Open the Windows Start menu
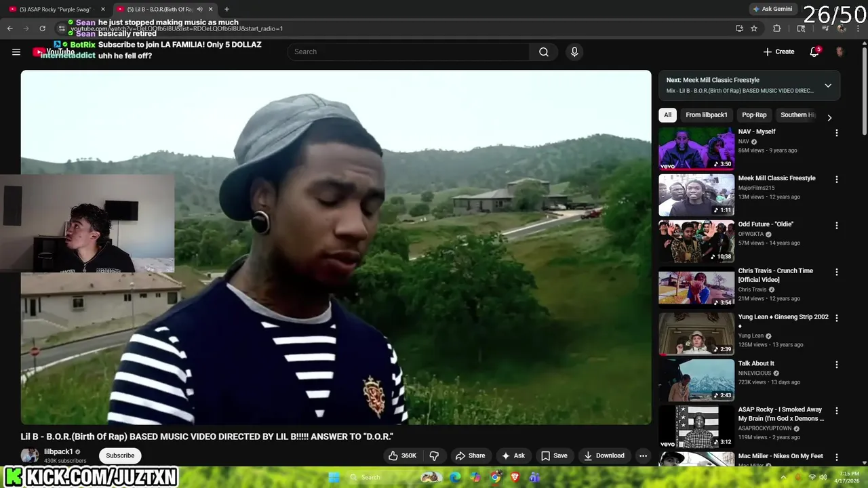Screen dimensions: 868x488 334,477
